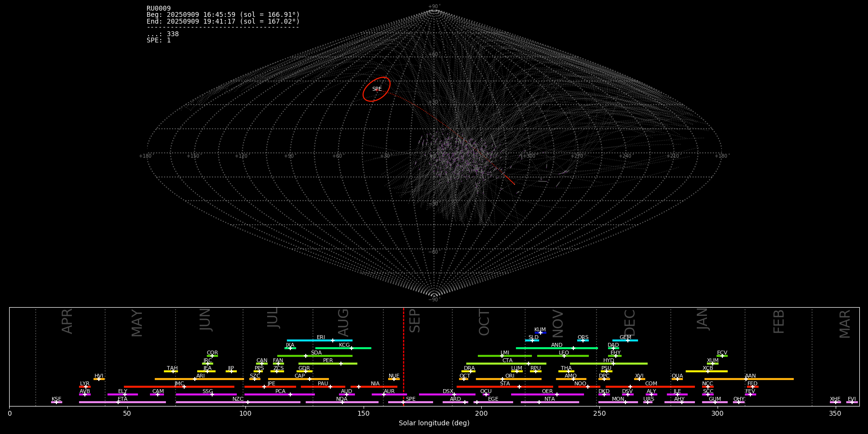
Task: Click the XCB shower label
Action: click(708, 368)
